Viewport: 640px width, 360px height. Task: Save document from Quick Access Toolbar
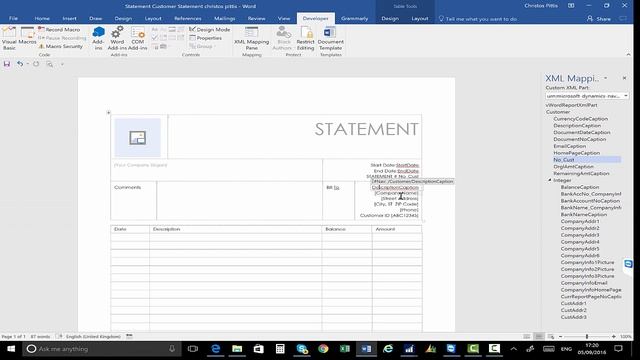tap(7, 64)
